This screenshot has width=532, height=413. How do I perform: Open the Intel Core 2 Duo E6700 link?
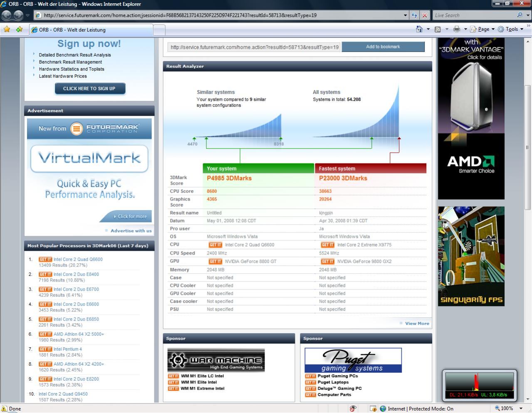pos(76,289)
